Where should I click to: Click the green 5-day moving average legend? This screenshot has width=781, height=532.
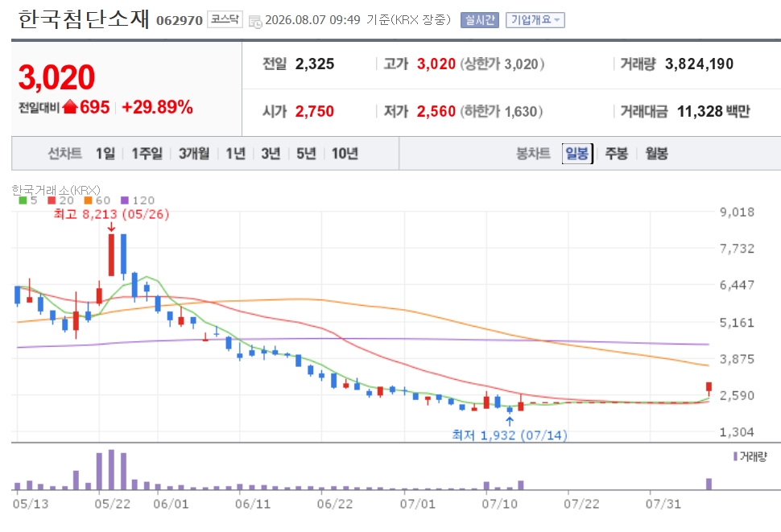pos(28,200)
